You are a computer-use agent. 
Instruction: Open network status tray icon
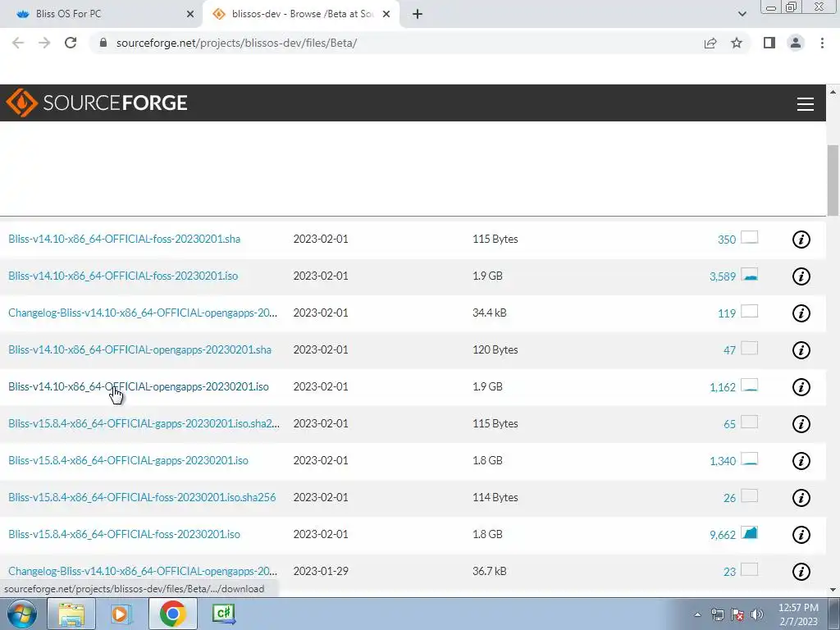[717, 614]
